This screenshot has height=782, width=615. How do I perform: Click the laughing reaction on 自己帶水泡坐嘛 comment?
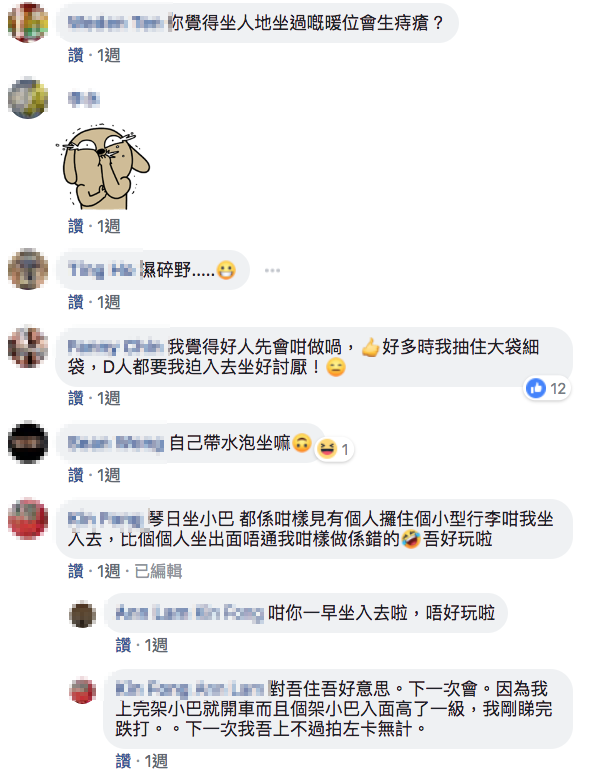point(334,449)
